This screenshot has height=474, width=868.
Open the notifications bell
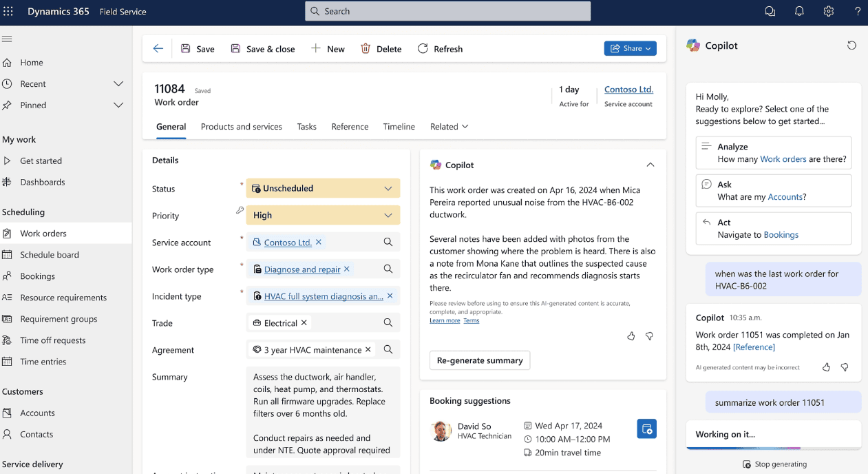[799, 12]
